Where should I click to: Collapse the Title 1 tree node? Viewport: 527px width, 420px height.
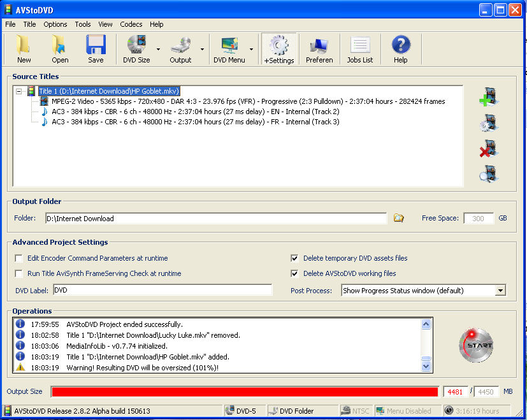point(19,91)
